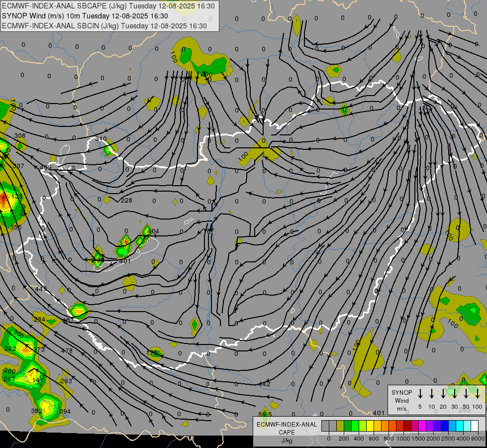Click the map value 293

tap(66, 381)
